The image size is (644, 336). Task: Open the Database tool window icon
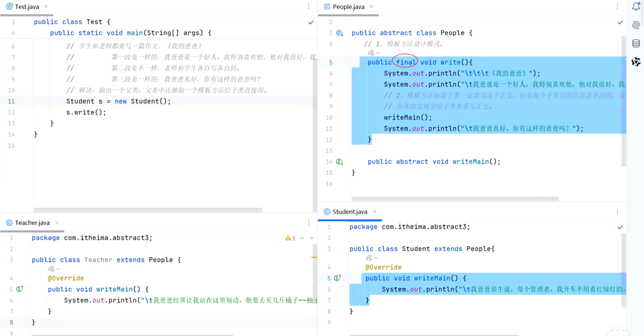[636, 43]
